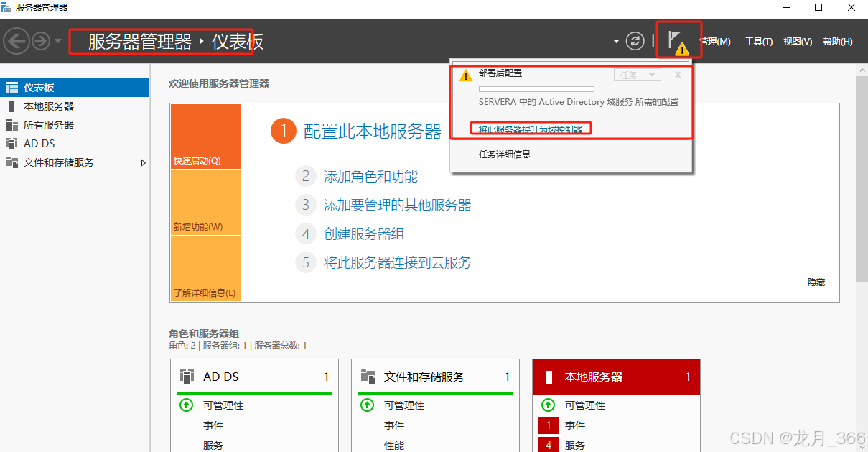The width and height of the screenshot is (868, 452).
Task: Open the 视图(V) menu
Action: [798, 42]
